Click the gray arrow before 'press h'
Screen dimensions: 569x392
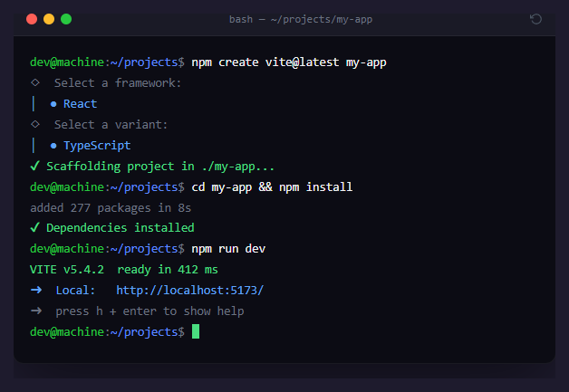[x=36, y=311]
